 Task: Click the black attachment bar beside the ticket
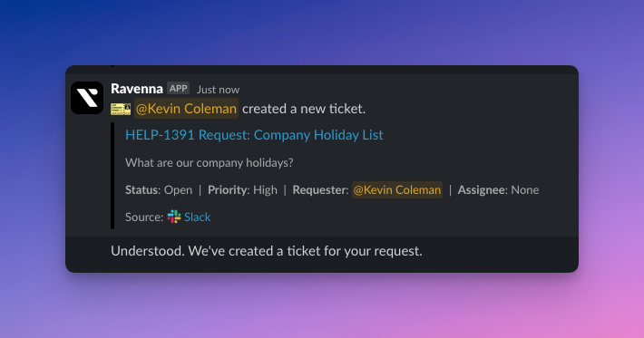pyautogui.click(x=112, y=176)
